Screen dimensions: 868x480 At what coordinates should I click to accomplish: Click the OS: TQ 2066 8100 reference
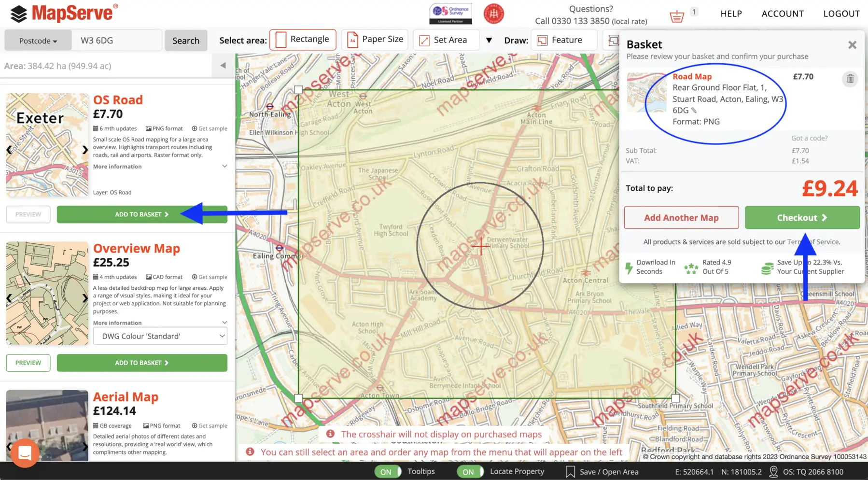pos(813,472)
